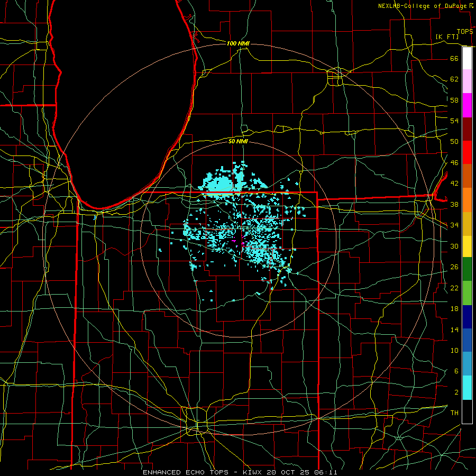Click the large solid cyan echo blob
This screenshot has width=476, height=476.
[x=220, y=184]
